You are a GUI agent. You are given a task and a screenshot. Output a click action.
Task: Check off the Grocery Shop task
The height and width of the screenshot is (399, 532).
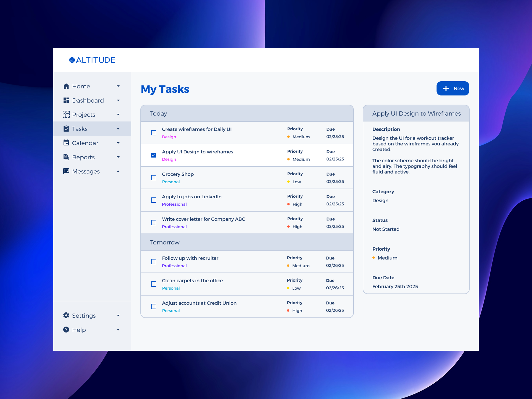tap(154, 178)
